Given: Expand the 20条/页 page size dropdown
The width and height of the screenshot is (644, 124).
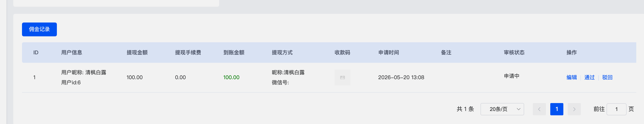Looking at the screenshot, I should tap(502, 109).
